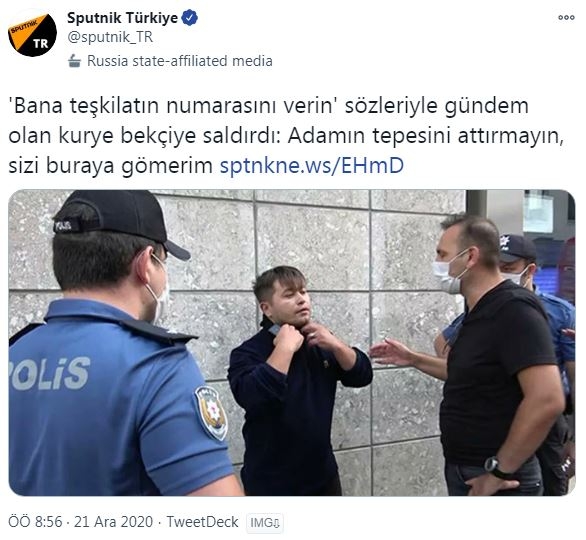
Task: Click the POLIS text on officer's back
Action: pyautogui.click(x=50, y=373)
